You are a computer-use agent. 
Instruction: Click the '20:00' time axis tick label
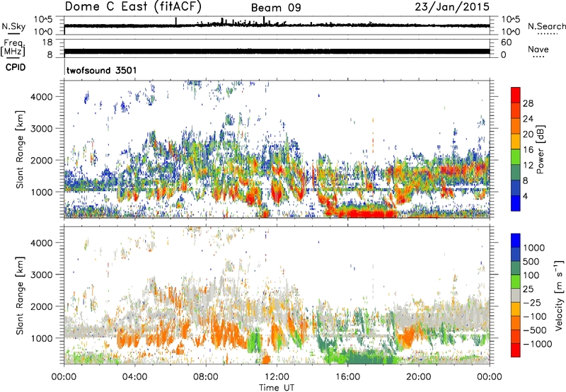[419, 377]
